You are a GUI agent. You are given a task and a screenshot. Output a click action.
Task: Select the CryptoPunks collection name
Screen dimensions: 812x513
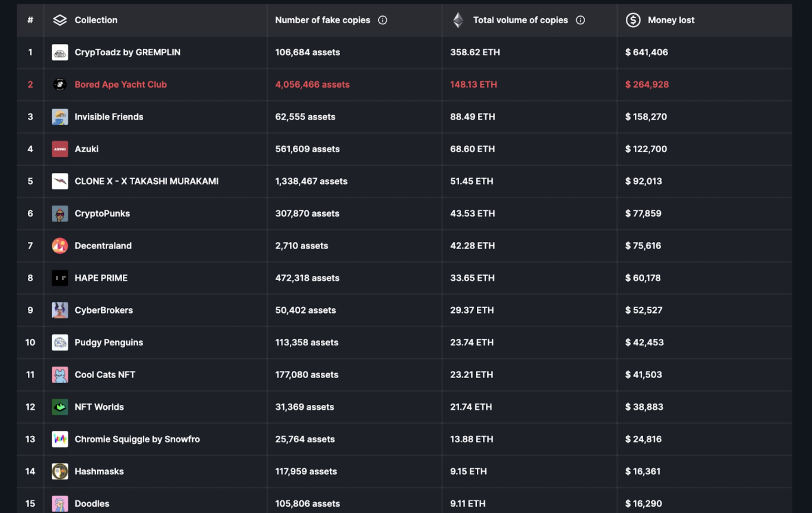(x=102, y=213)
